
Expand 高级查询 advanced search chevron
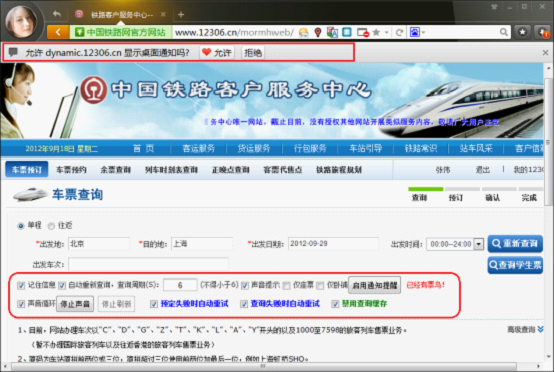(540, 330)
